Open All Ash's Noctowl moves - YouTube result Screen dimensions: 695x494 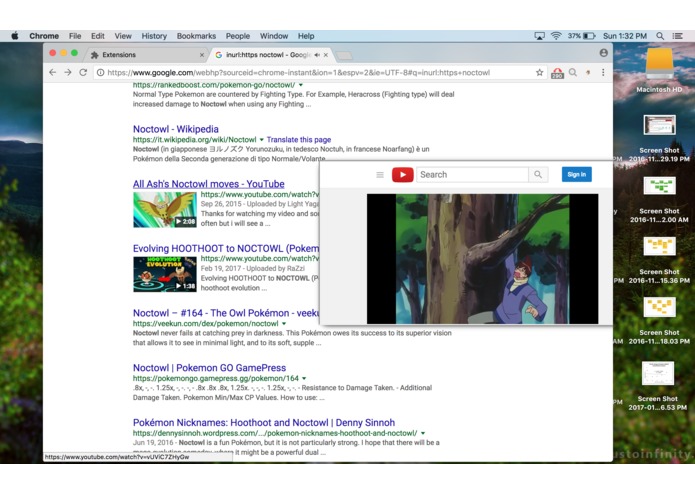click(208, 184)
